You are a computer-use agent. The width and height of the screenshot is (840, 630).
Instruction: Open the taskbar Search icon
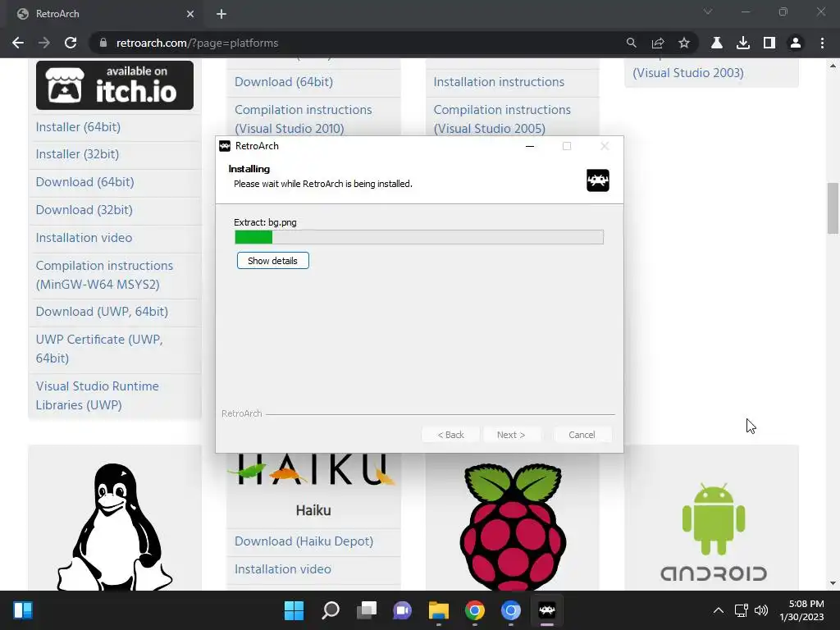pos(330,610)
